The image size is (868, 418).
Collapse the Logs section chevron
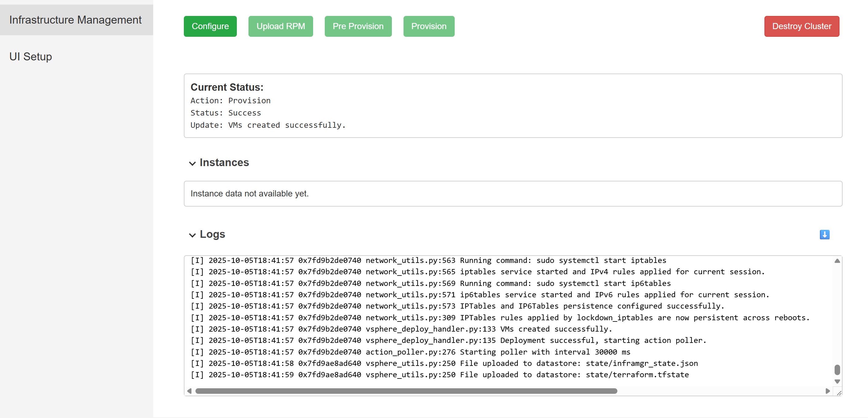192,235
